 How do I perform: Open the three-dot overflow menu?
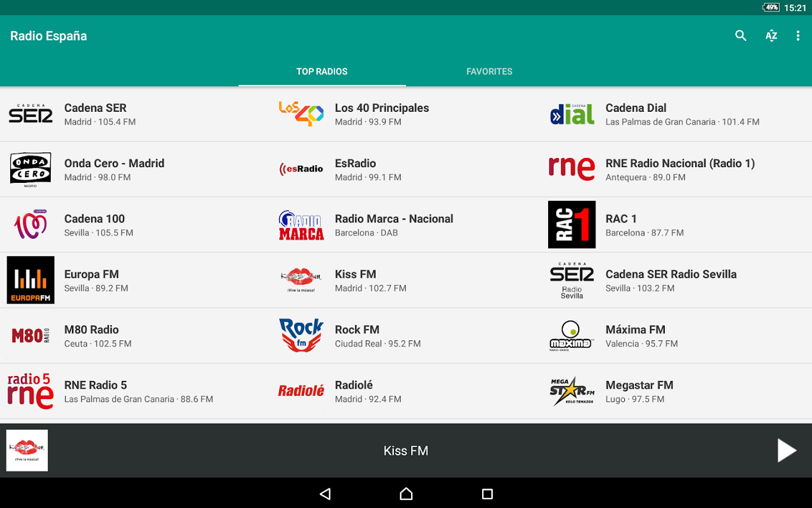tap(798, 36)
